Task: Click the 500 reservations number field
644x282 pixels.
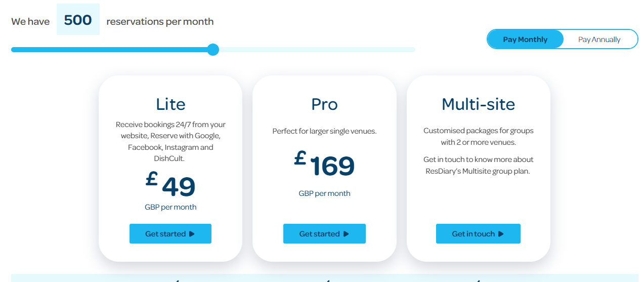Action: (78, 20)
